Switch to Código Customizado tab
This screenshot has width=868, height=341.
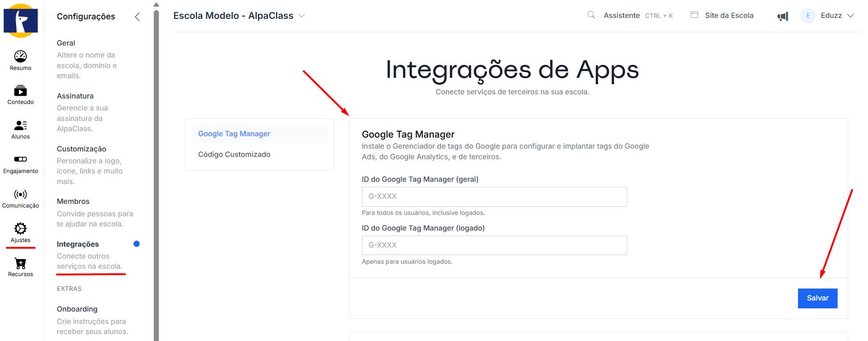click(234, 155)
